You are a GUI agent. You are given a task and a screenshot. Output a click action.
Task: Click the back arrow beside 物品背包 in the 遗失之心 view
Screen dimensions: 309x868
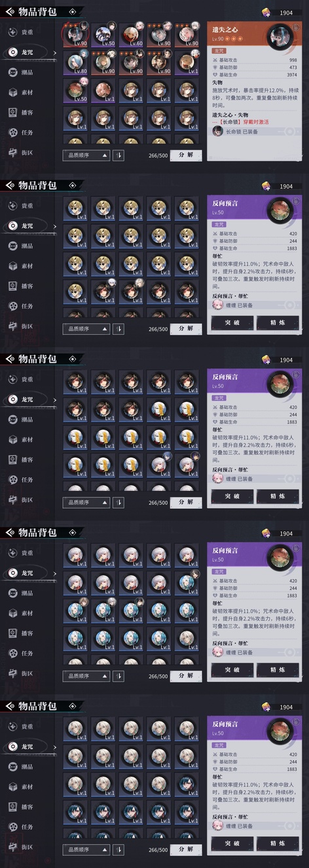coord(9,12)
